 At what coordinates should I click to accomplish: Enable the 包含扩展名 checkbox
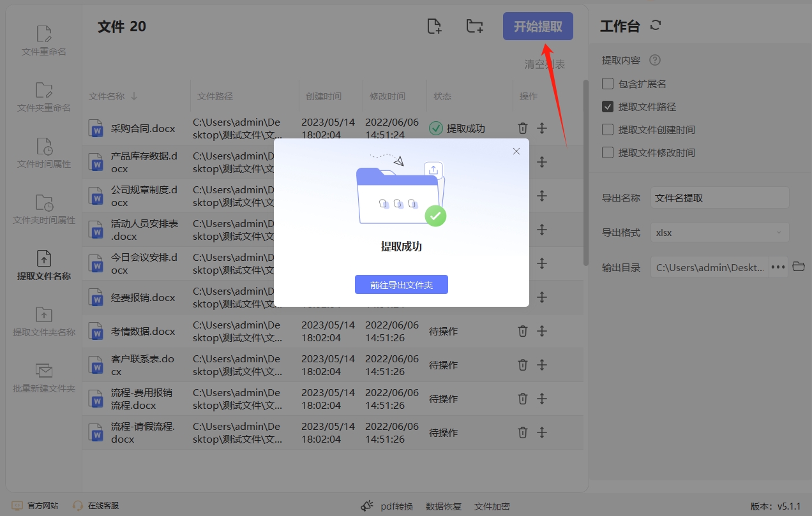[x=608, y=84]
